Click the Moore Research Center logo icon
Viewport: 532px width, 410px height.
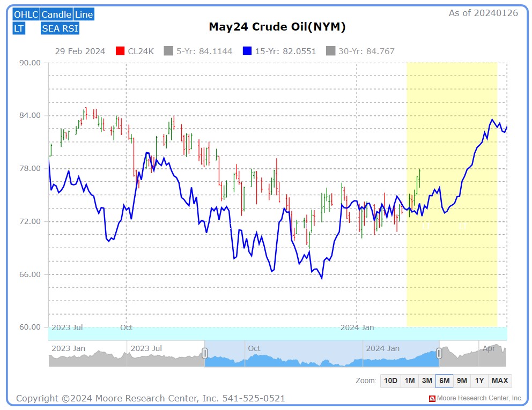(432, 398)
